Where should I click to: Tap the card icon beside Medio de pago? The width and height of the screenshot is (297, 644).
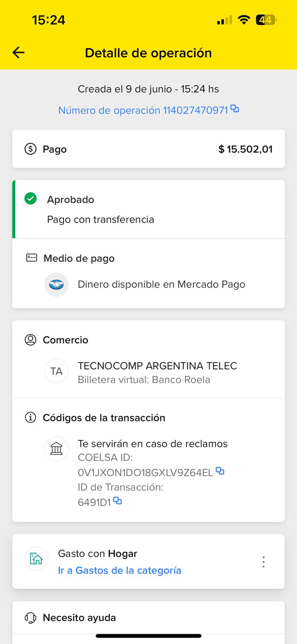tap(31, 258)
